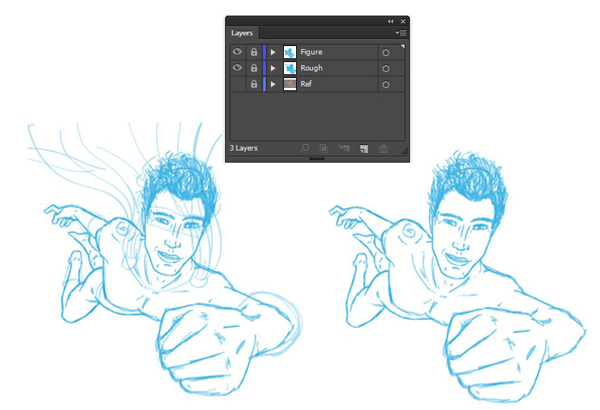Collapse the Layers panel with double arrows
The image size is (600, 410).
(x=390, y=21)
